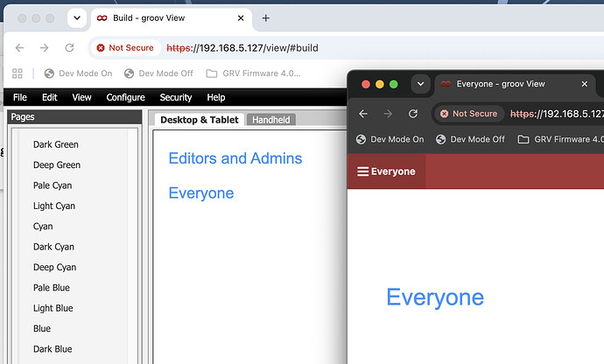Select Dark Blue page
Screen dimensions: 604x364
coord(53,348)
